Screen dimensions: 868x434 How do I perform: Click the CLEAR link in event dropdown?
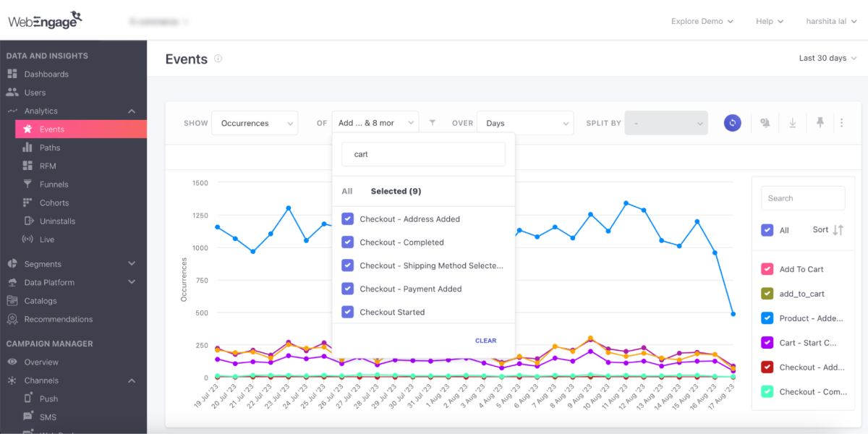coord(485,341)
